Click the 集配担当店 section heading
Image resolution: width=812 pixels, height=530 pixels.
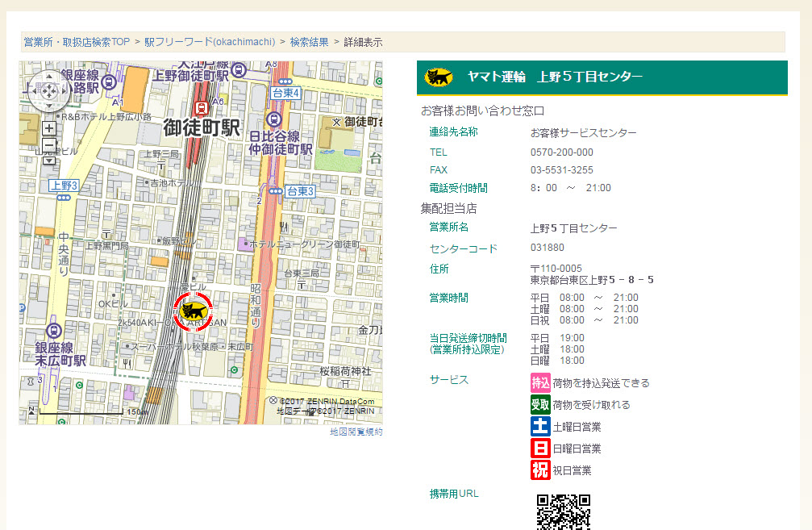pyautogui.click(x=449, y=209)
